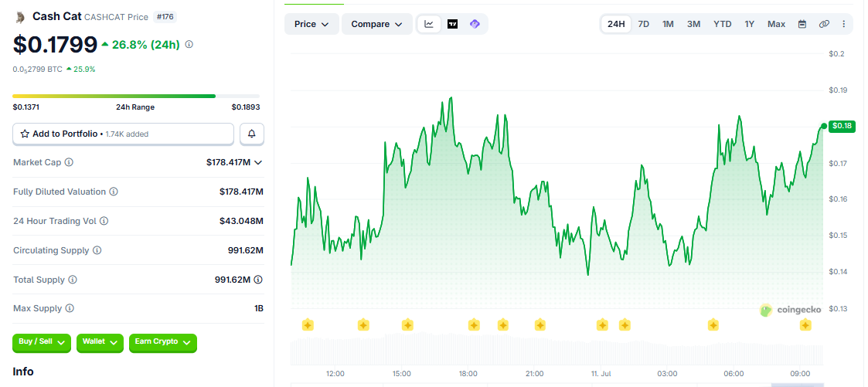868x387 pixels.
Task: Click Add to Portfolio button
Action: click(123, 134)
